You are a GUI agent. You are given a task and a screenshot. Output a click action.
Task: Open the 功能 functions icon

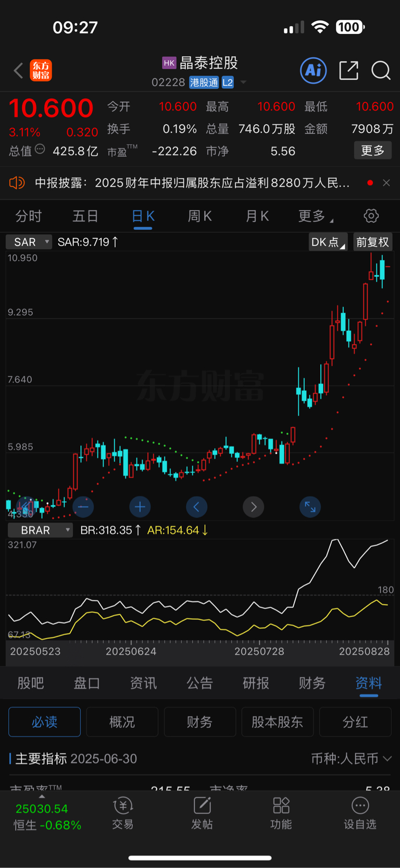coord(281,813)
